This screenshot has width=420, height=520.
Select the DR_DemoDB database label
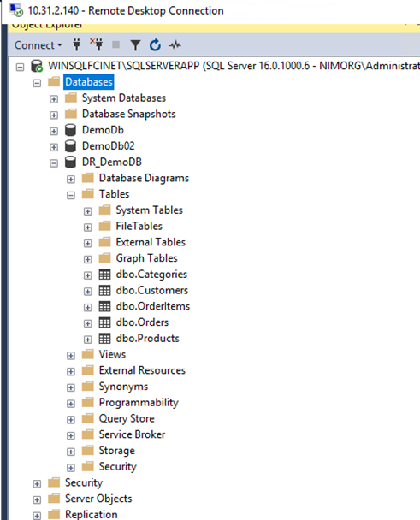[112, 162]
